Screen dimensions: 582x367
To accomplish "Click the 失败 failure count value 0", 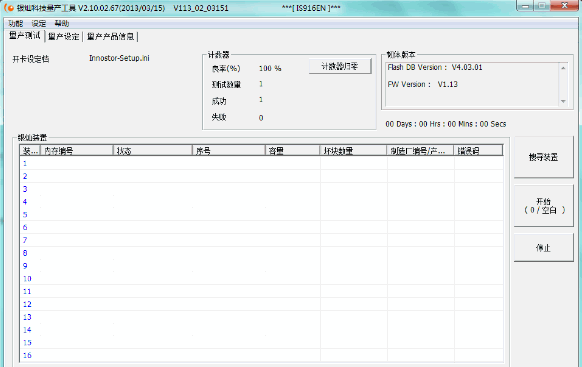I will [261, 118].
